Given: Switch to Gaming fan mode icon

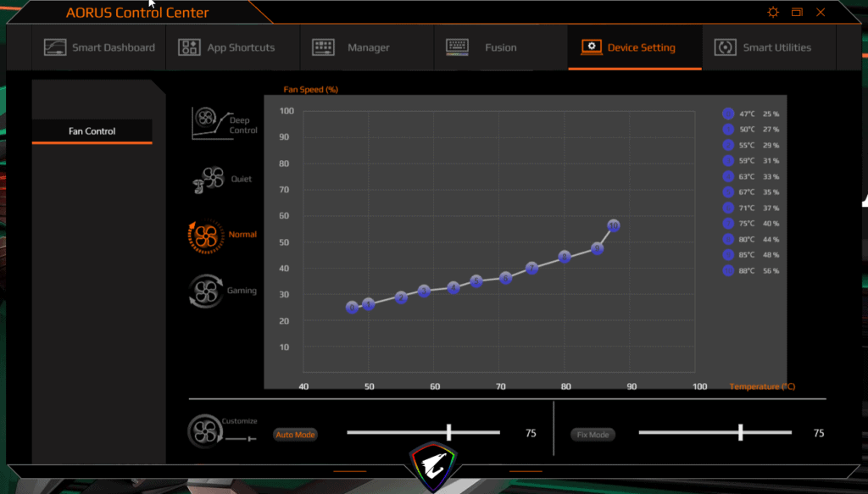Looking at the screenshot, I should point(205,291).
